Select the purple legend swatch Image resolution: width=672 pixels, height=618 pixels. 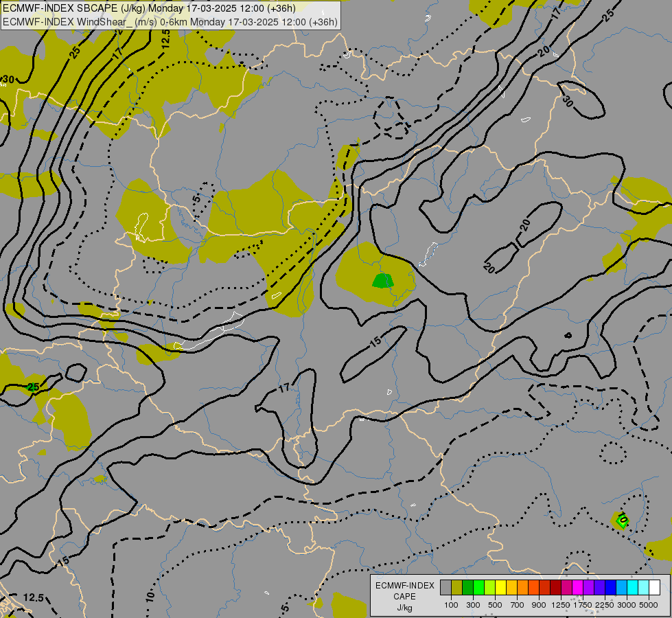point(589,587)
